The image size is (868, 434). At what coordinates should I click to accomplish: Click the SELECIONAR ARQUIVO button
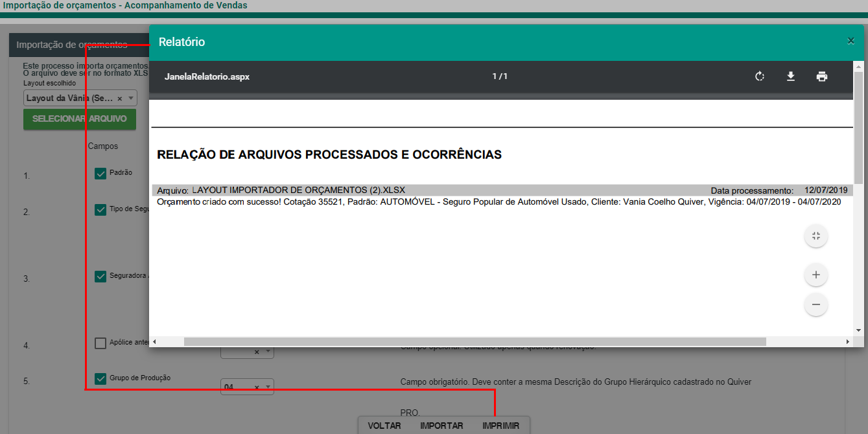[80, 119]
